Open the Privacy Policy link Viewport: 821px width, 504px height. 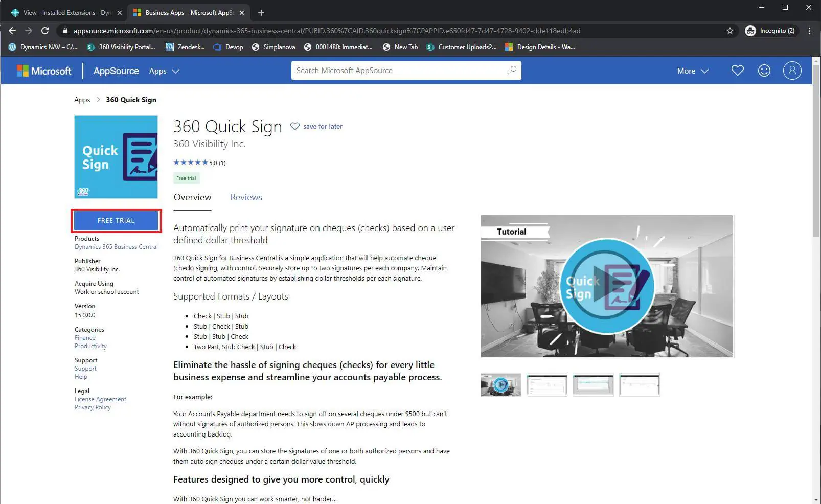click(x=93, y=407)
